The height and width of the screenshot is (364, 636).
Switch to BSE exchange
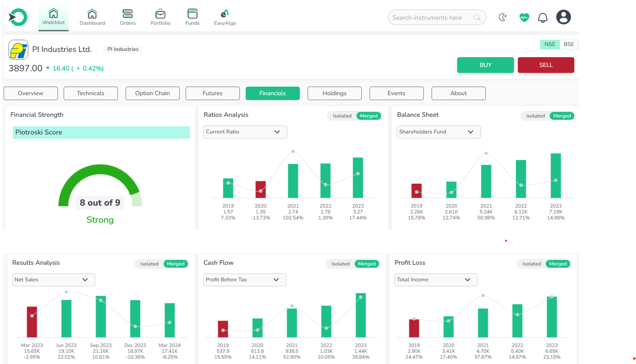pyautogui.click(x=569, y=44)
